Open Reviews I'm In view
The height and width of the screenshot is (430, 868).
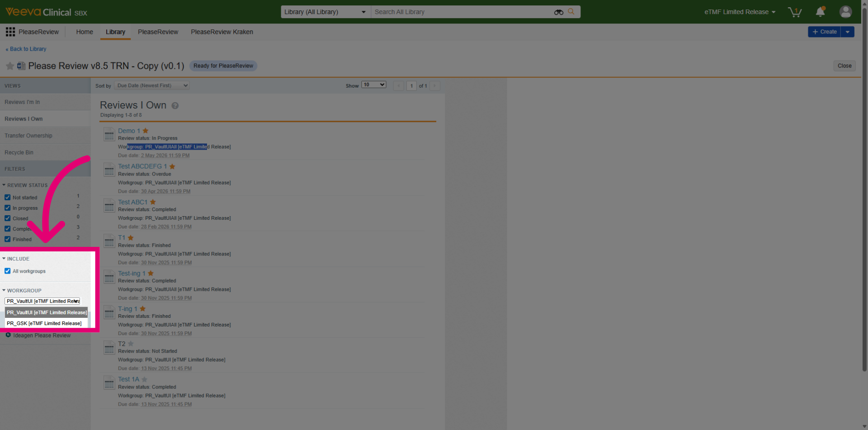click(45, 102)
